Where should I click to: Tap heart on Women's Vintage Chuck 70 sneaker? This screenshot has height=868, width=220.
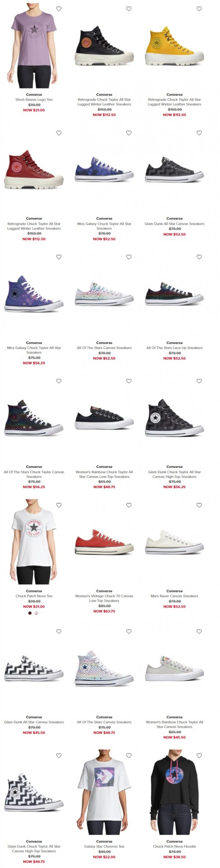129,505
